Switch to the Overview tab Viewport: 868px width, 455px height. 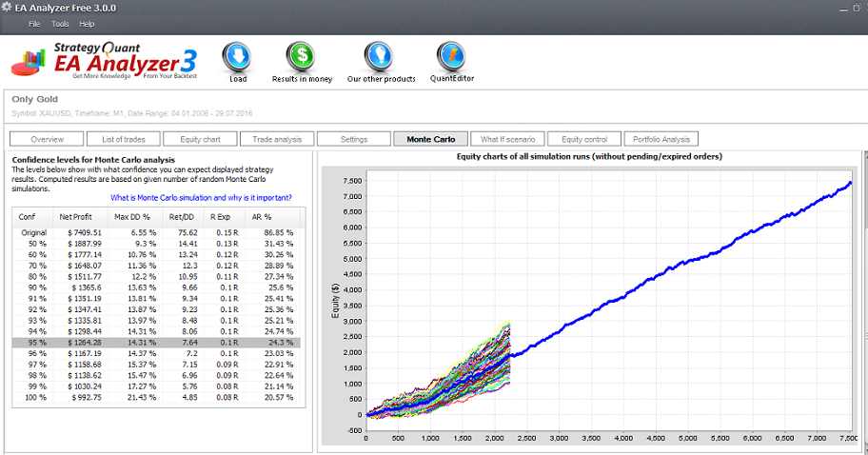pyautogui.click(x=48, y=139)
